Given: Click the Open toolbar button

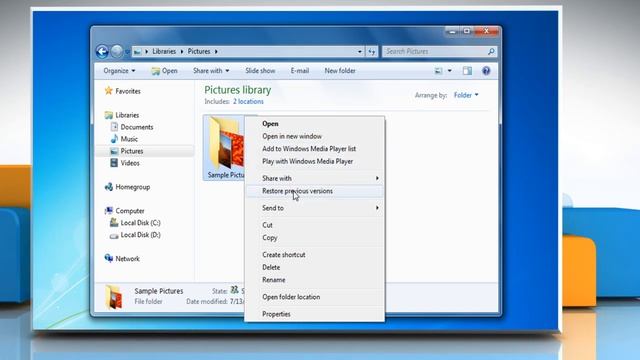Looking at the screenshot, I should pyautogui.click(x=164, y=71).
